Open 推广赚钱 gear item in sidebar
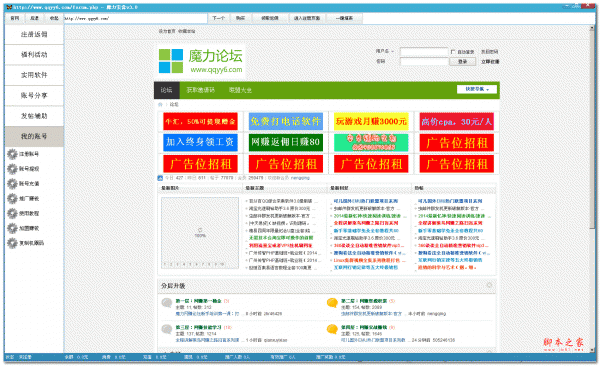The image size is (600, 366). (x=23, y=199)
